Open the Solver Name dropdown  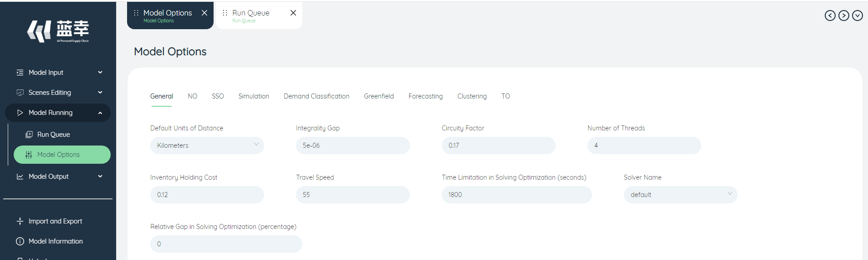681,195
